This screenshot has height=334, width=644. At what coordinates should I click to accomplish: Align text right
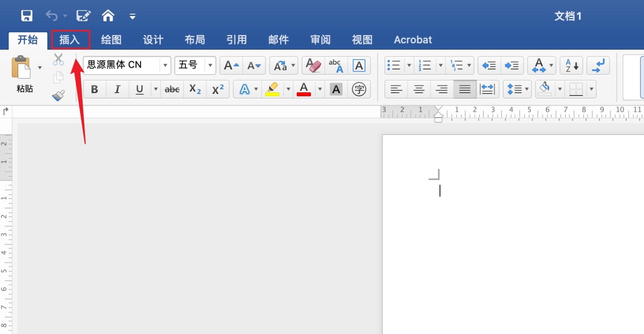[x=442, y=89]
